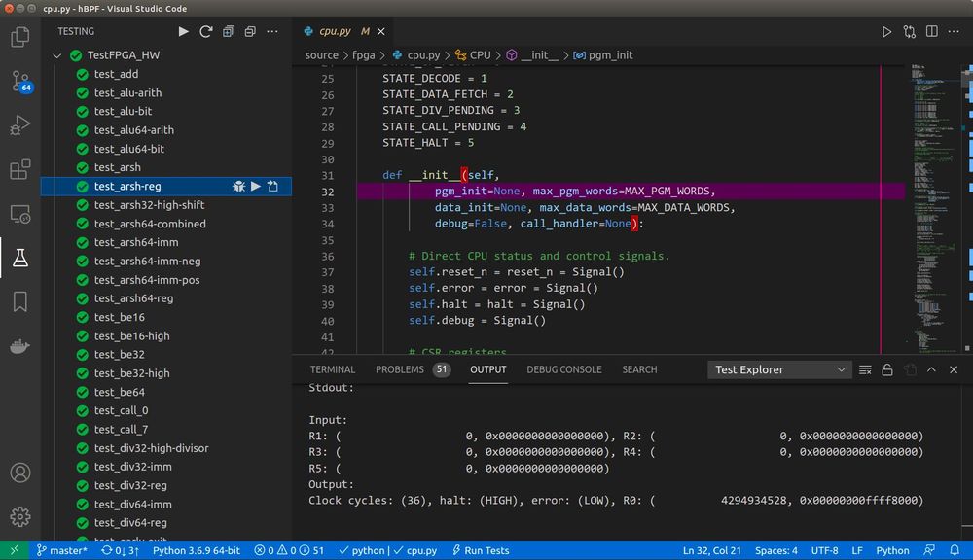Open the Testing flask view
The width and height of the screenshot is (973, 560).
click(19, 258)
